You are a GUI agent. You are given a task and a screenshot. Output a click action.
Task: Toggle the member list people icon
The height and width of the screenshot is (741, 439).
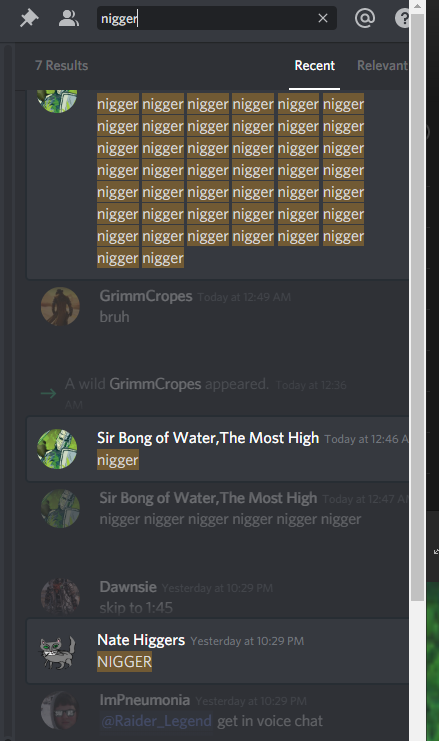(x=69, y=18)
